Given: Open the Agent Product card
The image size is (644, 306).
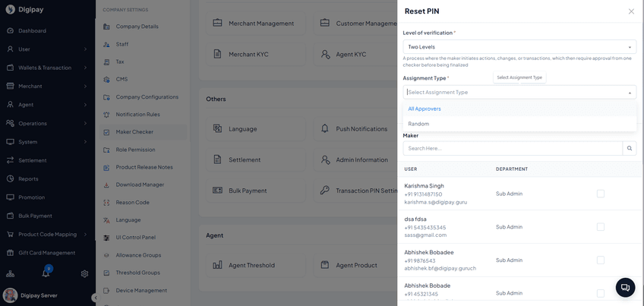Looking at the screenshot, I should 355,265.
